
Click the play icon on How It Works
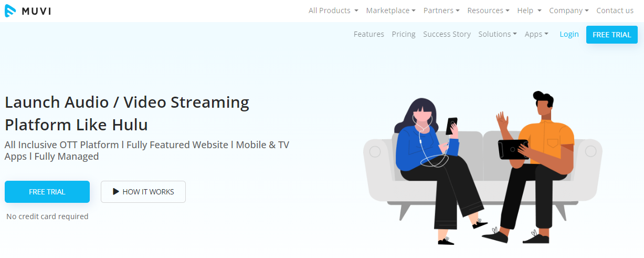[x=116, y=192]
